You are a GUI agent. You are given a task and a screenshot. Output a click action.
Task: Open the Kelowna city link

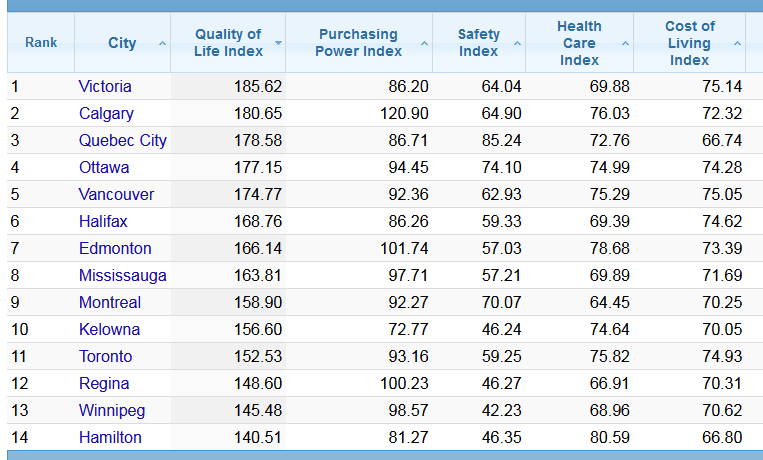click(x=109, y=330)
